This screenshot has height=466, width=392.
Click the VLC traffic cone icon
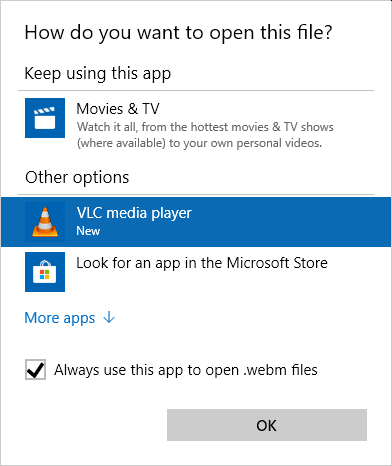(45, 222)
